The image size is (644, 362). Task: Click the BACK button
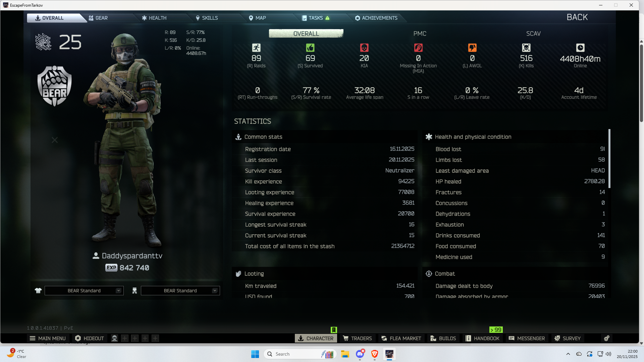coord(577,17)
